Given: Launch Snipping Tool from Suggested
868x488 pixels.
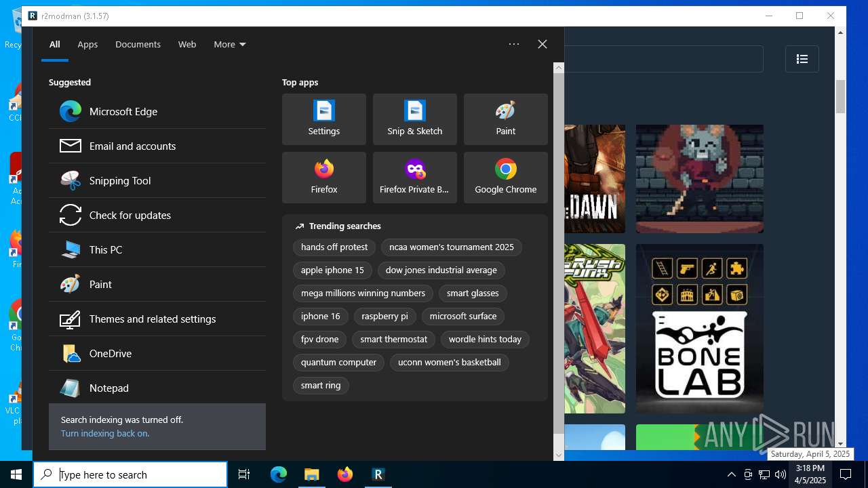Looking at the screenshot, I should tap(157, 180).
